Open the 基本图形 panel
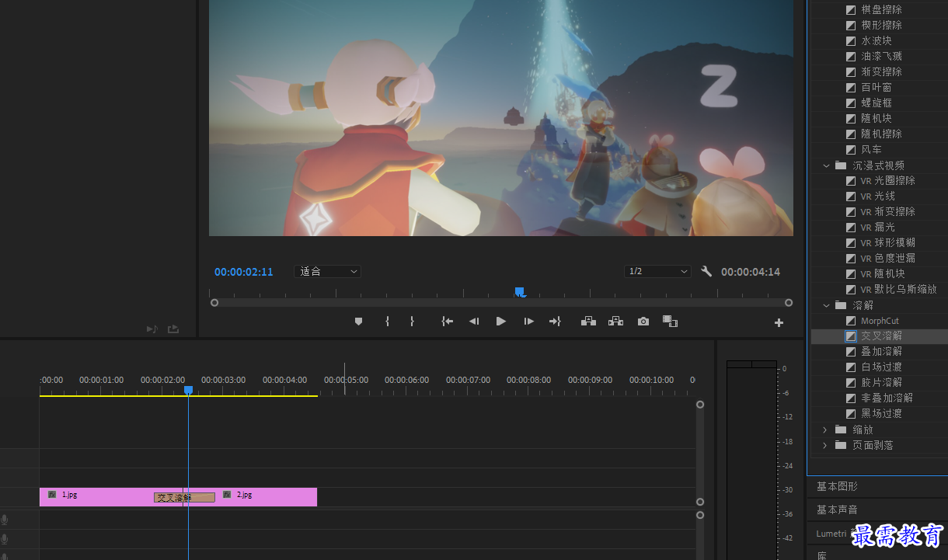 837,486
